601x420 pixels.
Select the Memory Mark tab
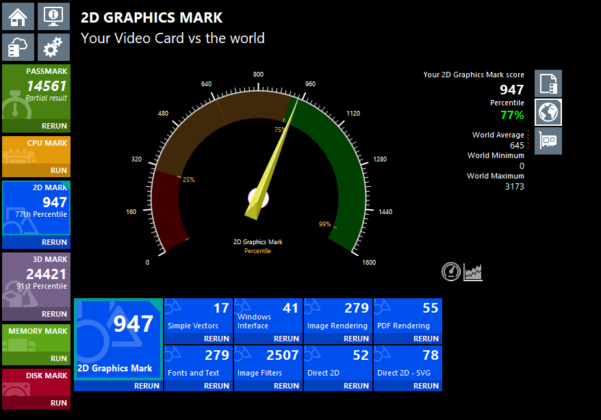[35, 335]
